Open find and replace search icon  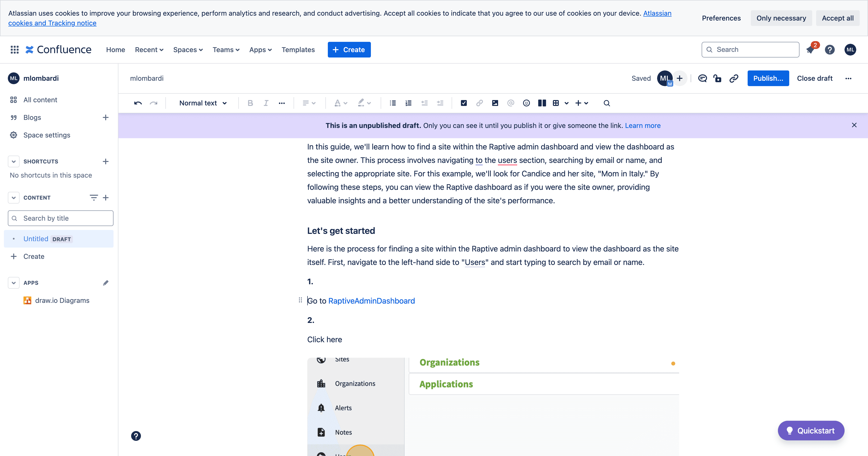(606, 103)
